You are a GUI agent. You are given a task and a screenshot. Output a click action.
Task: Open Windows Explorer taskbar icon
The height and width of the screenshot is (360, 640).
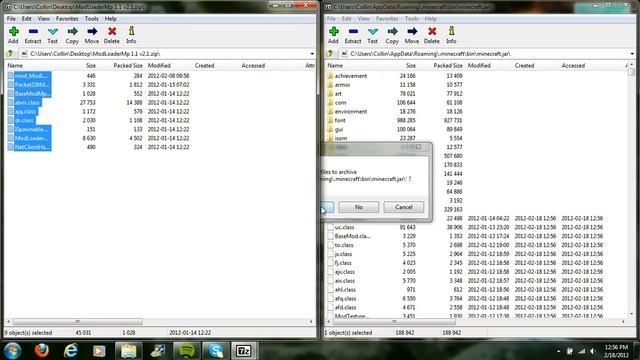129,351
